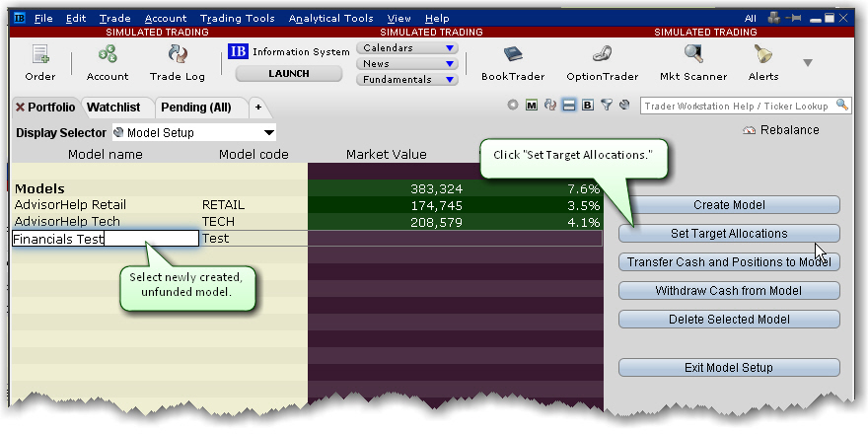
Task: Click the Ticker Lookup search field
Action: (x=738, y=105)
